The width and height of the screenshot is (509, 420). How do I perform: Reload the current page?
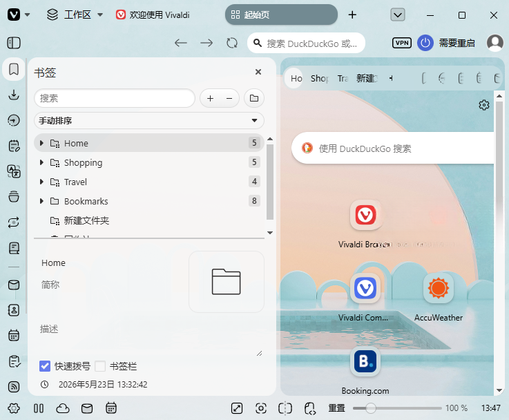click(x=232, y=43)
